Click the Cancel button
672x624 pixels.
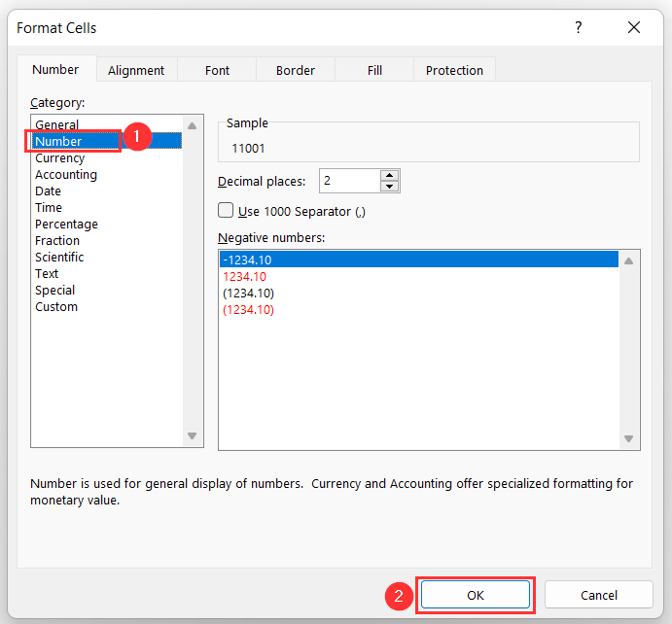(x=599, y=595)
